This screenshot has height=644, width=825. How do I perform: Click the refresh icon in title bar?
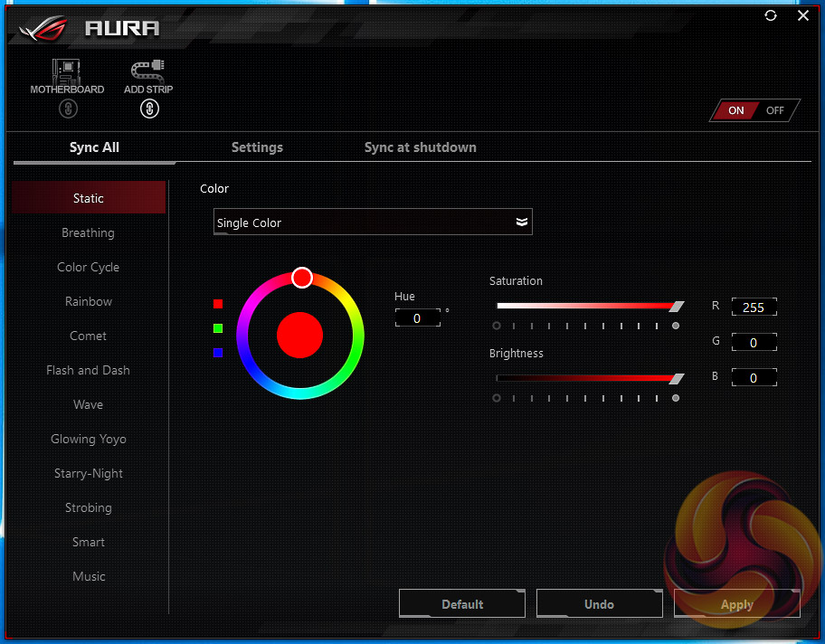click(771, 15)
